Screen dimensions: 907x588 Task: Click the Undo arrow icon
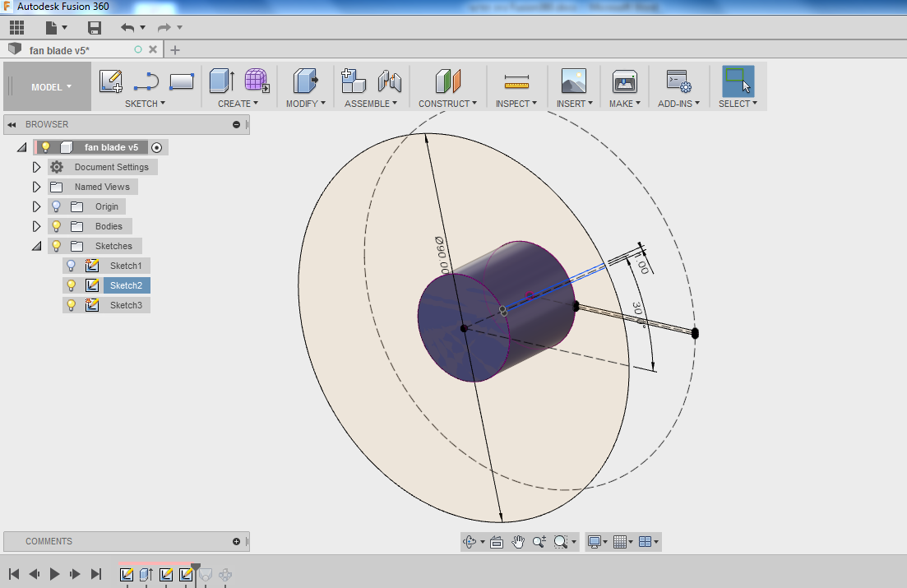coord(127,27)
